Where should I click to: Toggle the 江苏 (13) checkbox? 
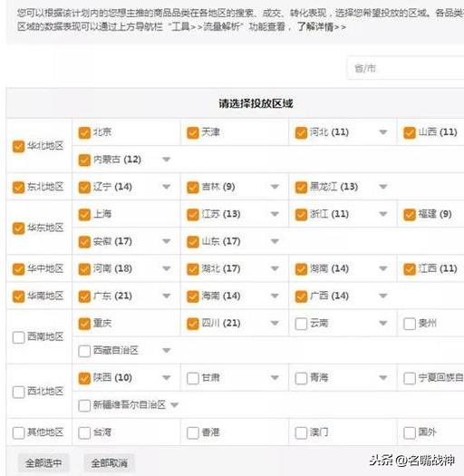[x=193, y=215]
